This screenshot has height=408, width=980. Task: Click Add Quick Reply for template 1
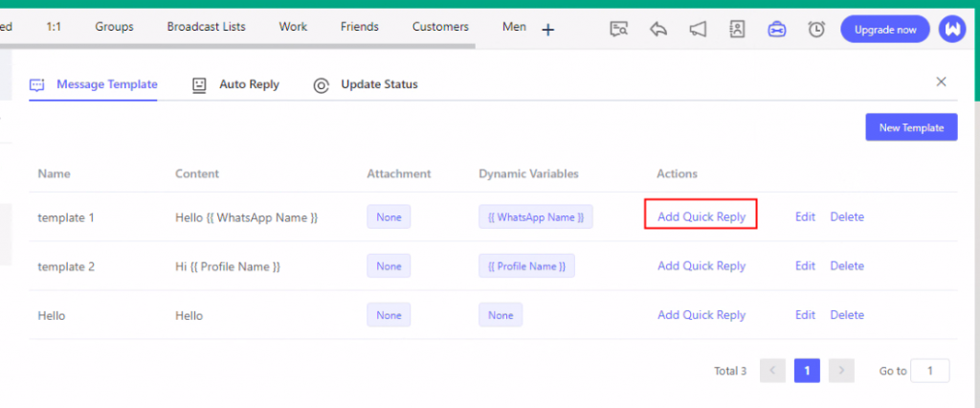pos(702,216)
